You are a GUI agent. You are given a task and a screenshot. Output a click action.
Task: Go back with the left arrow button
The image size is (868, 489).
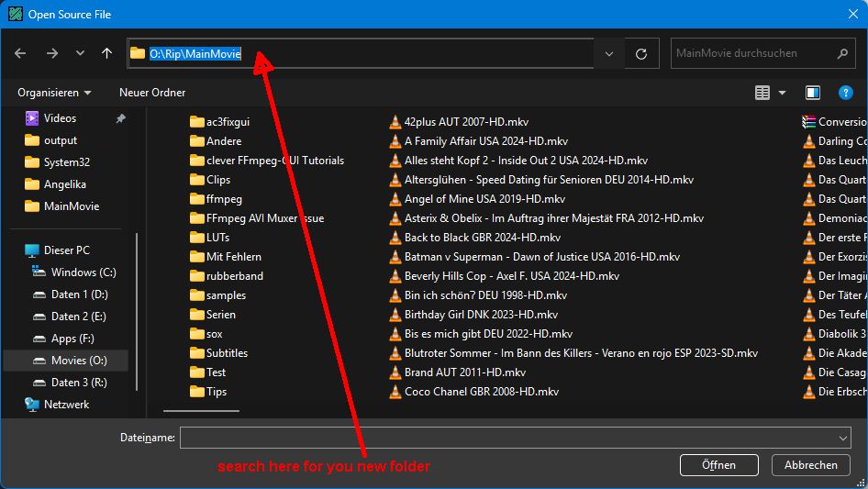(20, 53)
